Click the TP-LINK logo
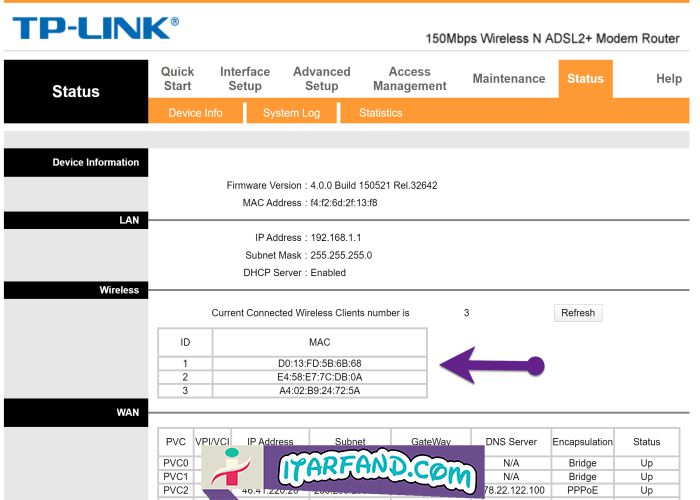Viewport: 700px width, 500px height. click(x=95, y=28)
